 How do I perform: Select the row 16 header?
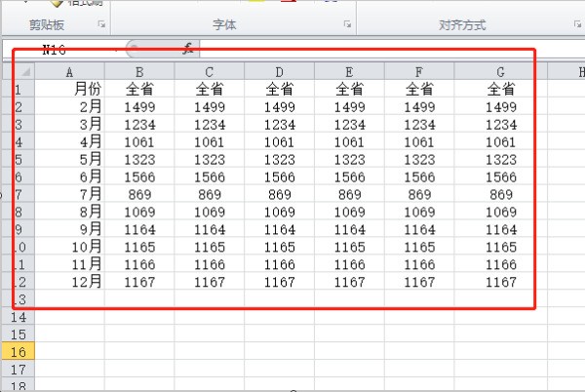(x=18, y=352)
